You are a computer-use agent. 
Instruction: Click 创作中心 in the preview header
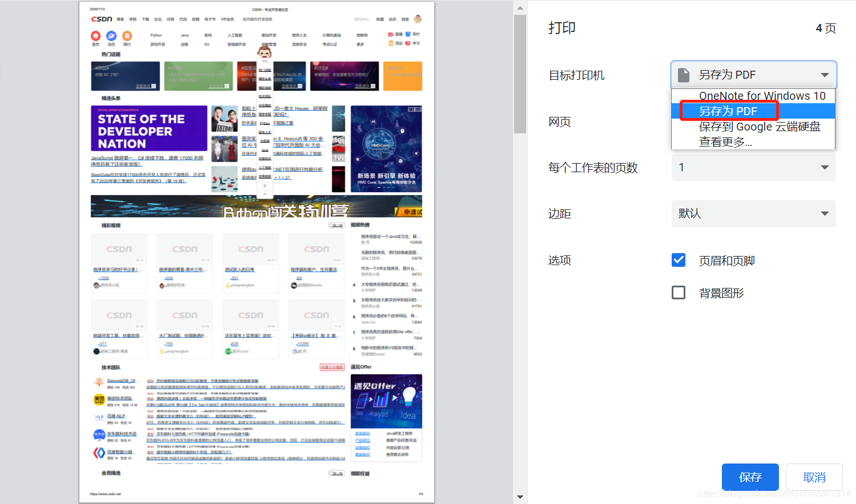pos(361,19)
